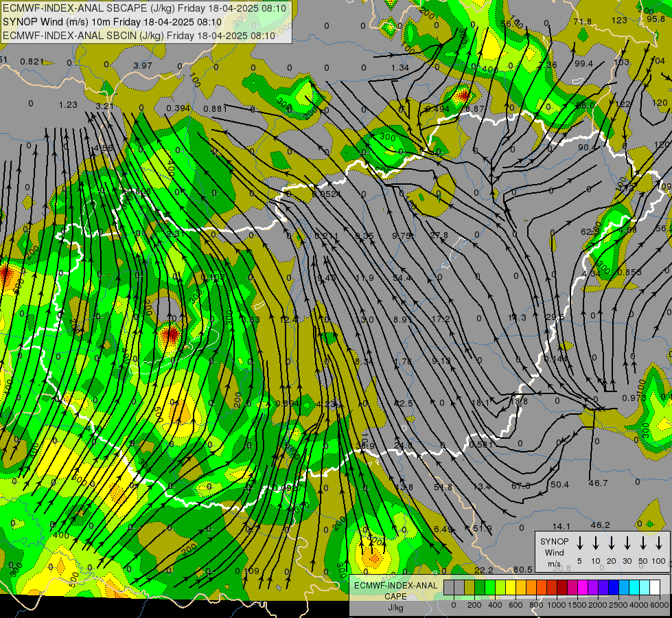Click the '0.211' value on the map
The width and height of the screenshot is (672, 618).
coord(326,236)
